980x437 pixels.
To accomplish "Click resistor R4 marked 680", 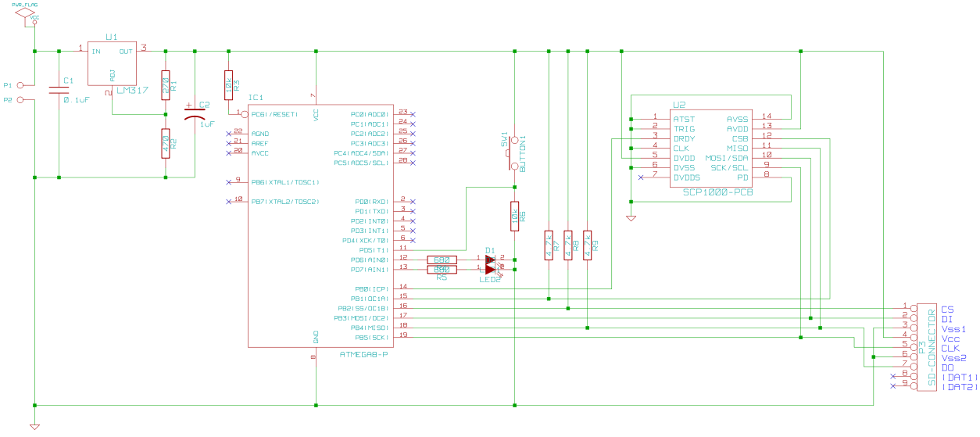I will click(442, 260).
